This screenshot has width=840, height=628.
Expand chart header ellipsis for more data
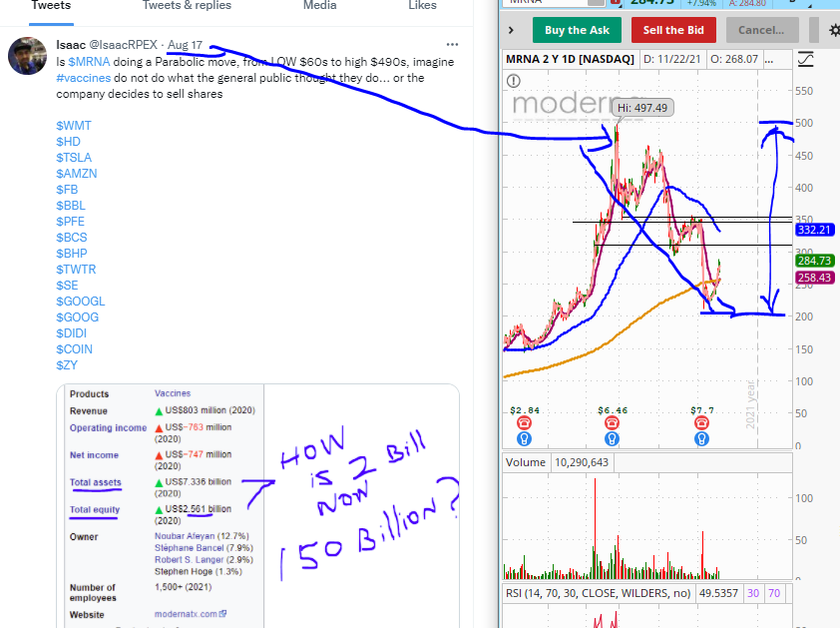point(769,60)
